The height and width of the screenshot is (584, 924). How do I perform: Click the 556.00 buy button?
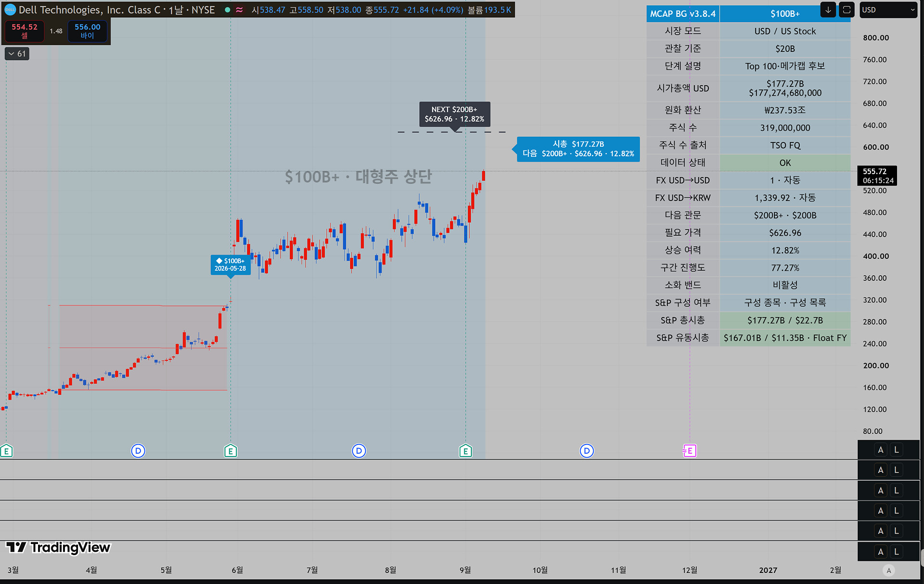(87, 31)
